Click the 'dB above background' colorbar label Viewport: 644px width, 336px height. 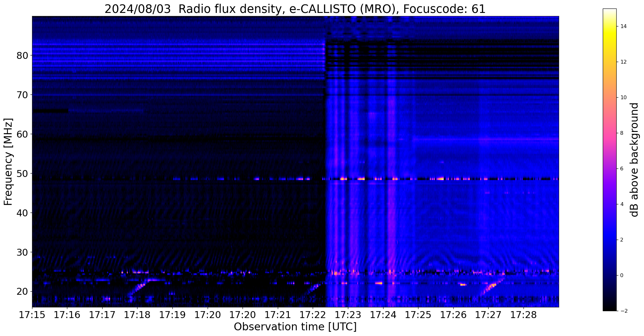(634, 160)
